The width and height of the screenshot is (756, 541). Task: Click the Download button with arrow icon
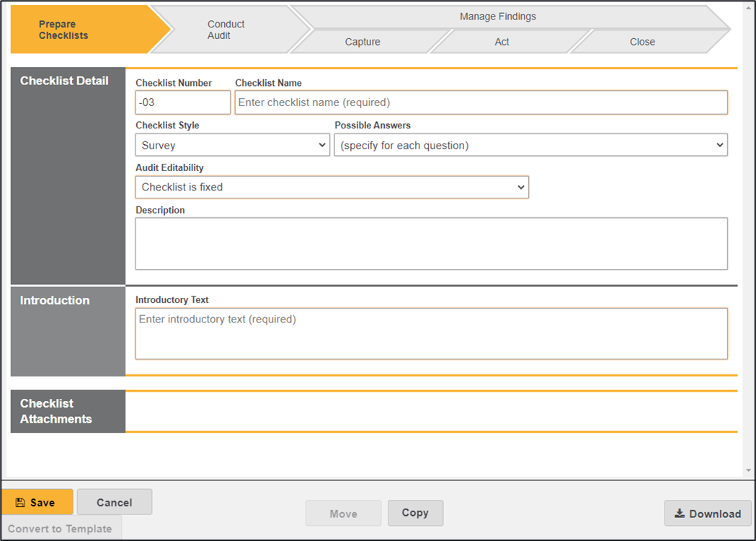[x=707, y=514]
